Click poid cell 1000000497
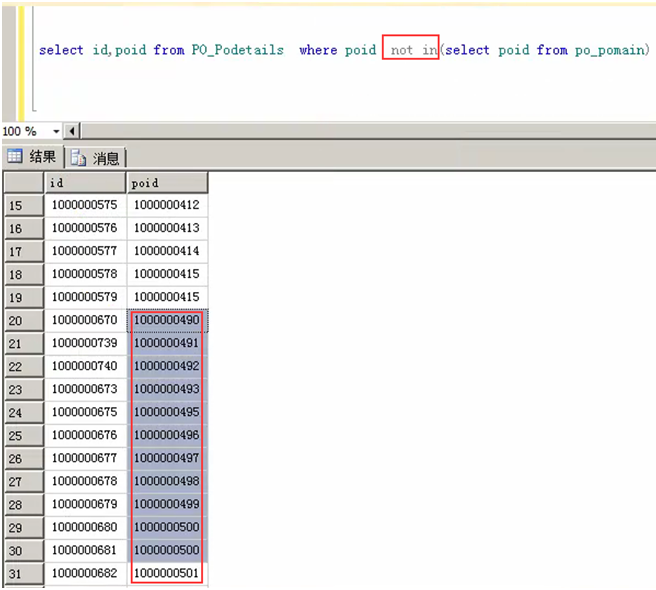 pos(167,458)
